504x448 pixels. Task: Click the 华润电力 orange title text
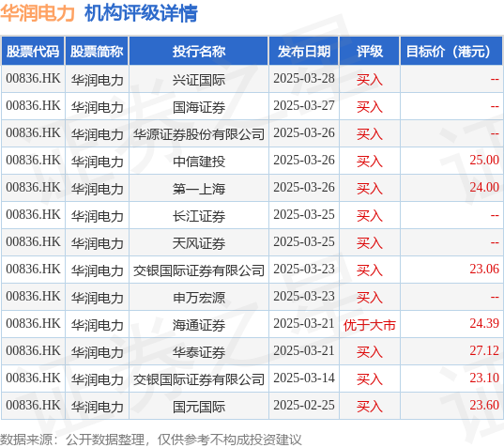(x=38, y=13)
